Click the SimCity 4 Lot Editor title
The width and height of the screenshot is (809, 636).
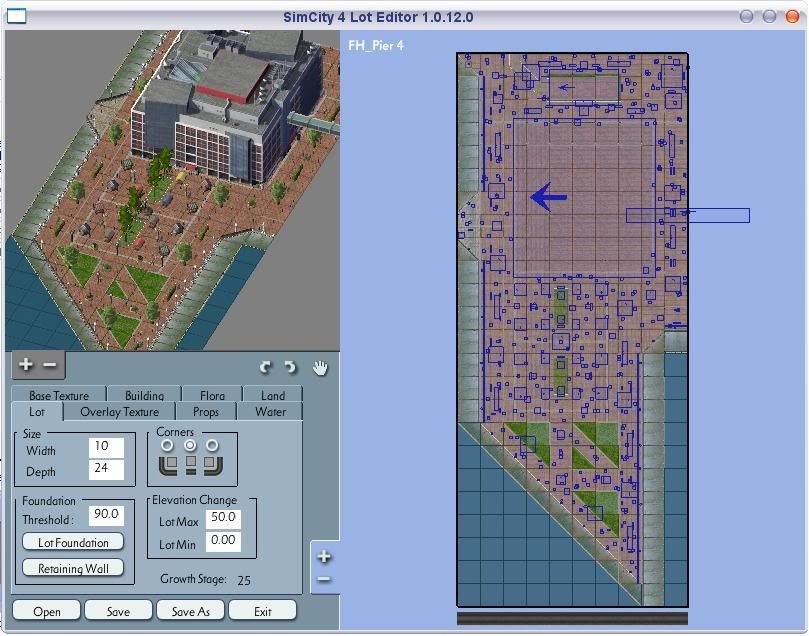pyautogui.click(x=378, y=17)
